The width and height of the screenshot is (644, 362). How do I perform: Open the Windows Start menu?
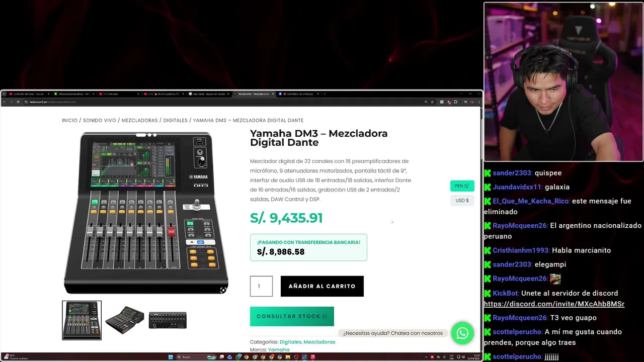click(x=171, y=357)
